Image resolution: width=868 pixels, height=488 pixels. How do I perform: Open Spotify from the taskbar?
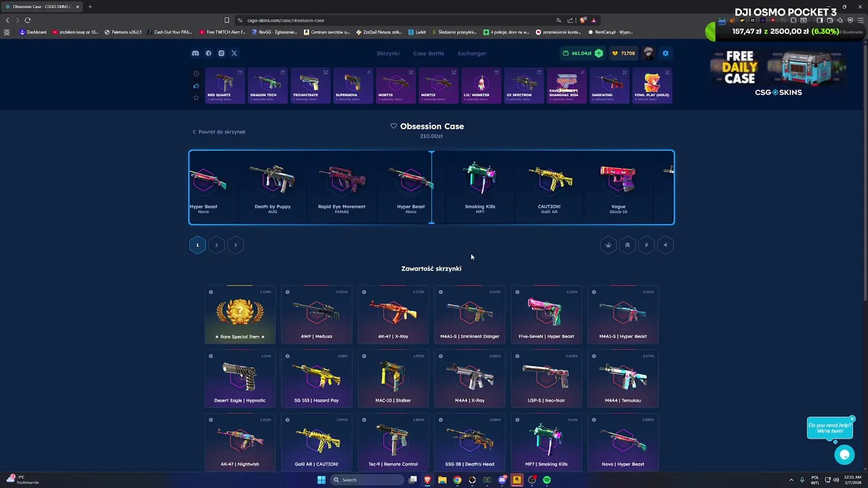point(547,480)
